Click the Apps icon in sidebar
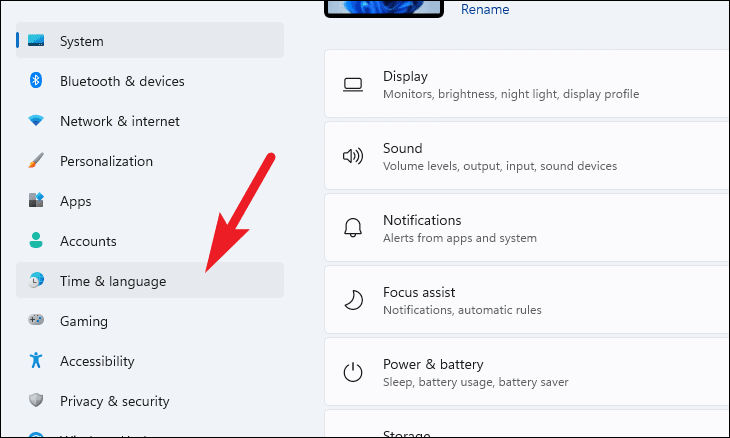The image size is (730, 438). pos(36,200)
